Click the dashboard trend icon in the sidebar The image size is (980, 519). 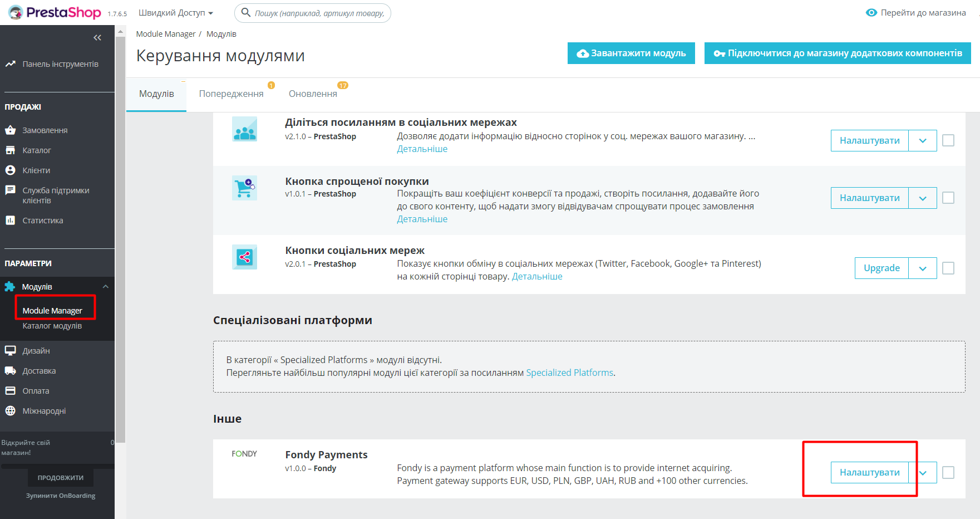pos(10,64)
